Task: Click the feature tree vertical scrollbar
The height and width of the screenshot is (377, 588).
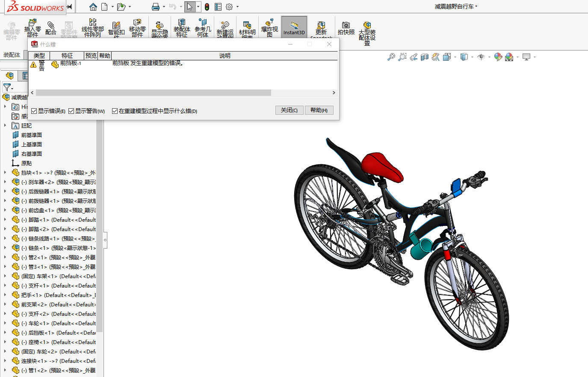Action: coord(100,226)
